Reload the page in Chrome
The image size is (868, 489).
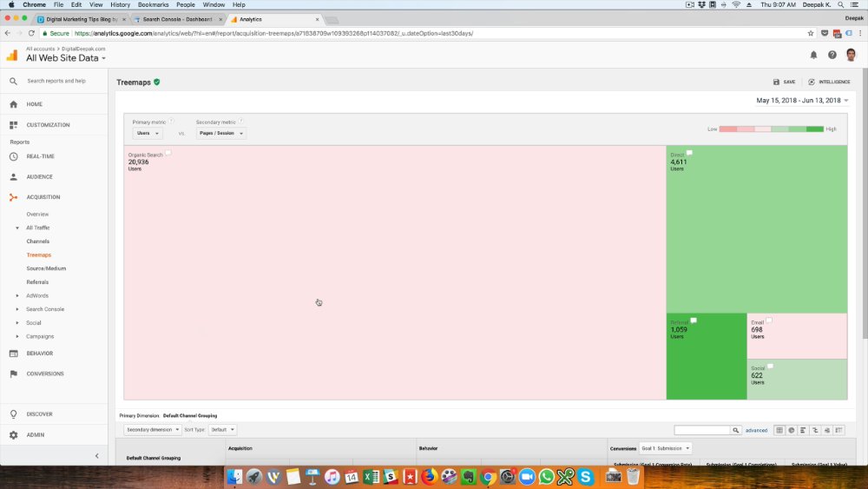click(x=31, y=33)
